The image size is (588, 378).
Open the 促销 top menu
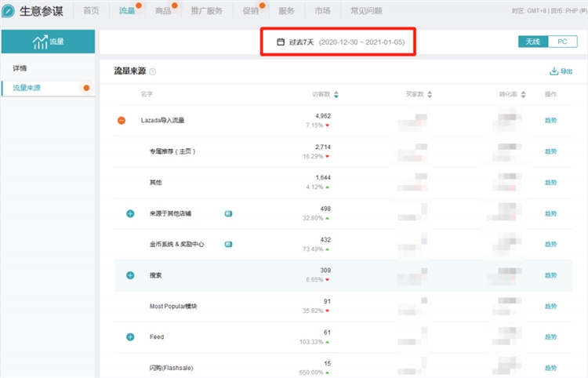click(251, 10)
